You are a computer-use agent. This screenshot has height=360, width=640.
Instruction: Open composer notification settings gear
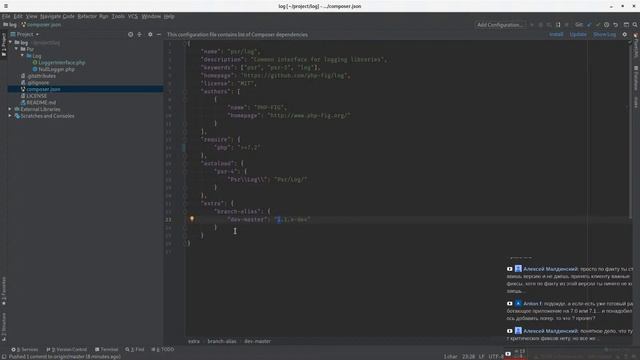[x=624, y=35]
